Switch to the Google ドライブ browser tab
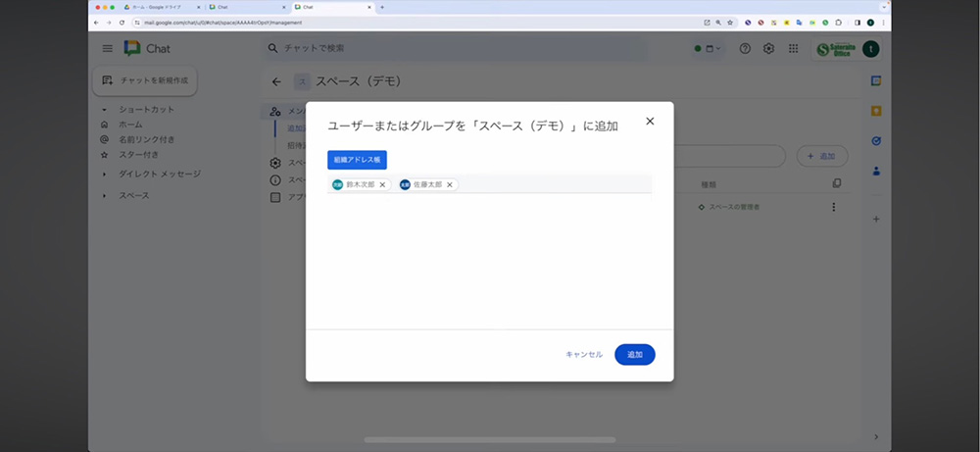This screenshot has width=980, height=452. 160,7
